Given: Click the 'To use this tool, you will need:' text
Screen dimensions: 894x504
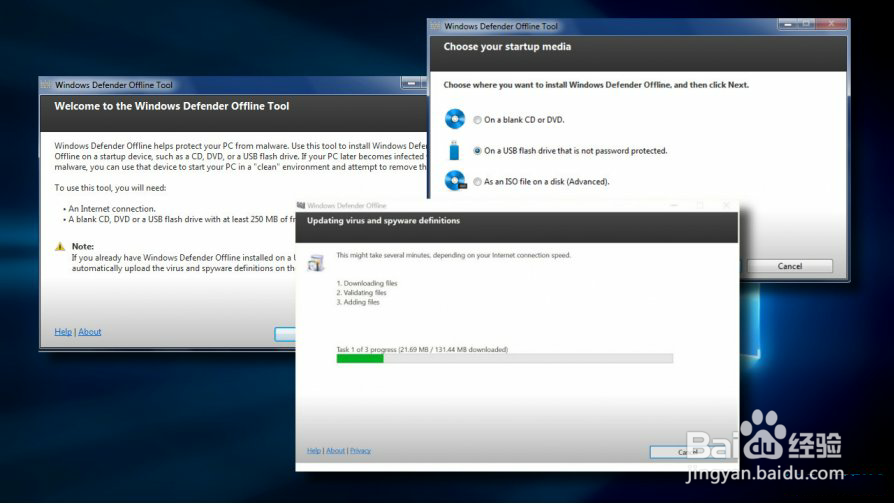Looking at the screenshot, I should [x=110, y=188].
